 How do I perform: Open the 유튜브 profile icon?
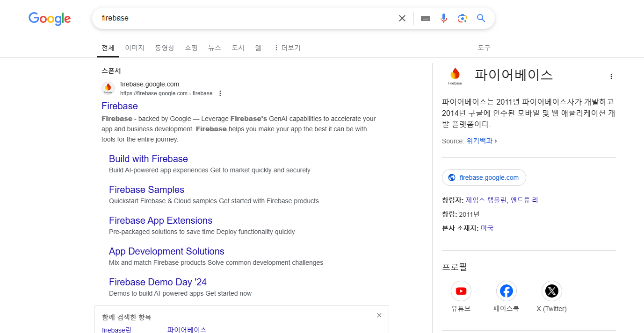point(461,291)
